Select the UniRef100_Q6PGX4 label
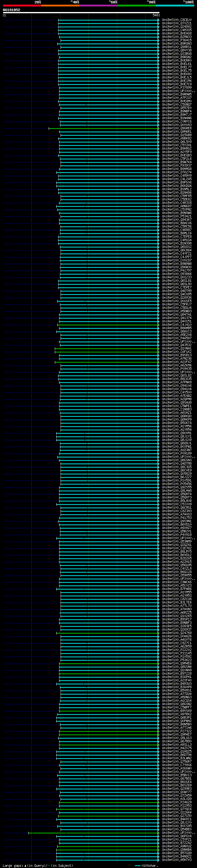The height and width of the screenshot is (868, 197). [176, 836]
